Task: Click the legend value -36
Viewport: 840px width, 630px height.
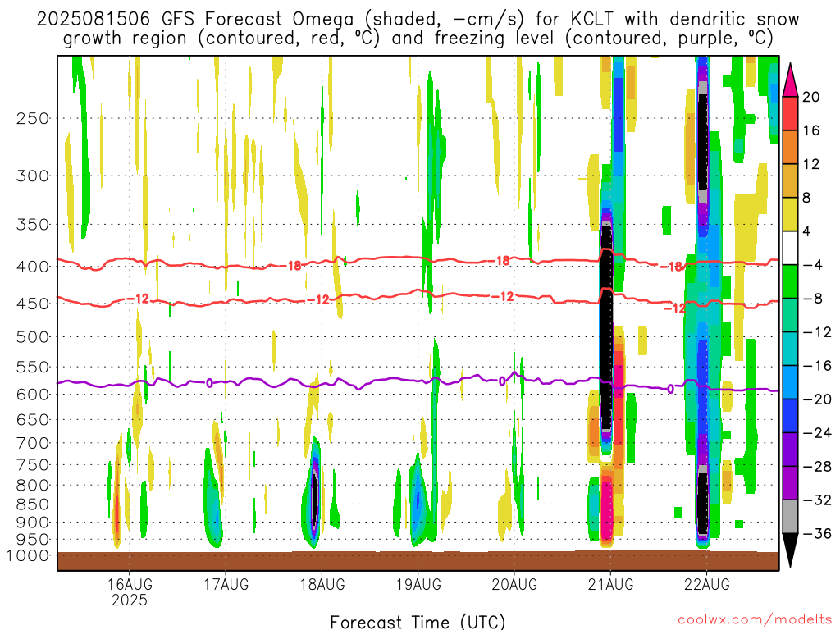Action: point(817,533)
